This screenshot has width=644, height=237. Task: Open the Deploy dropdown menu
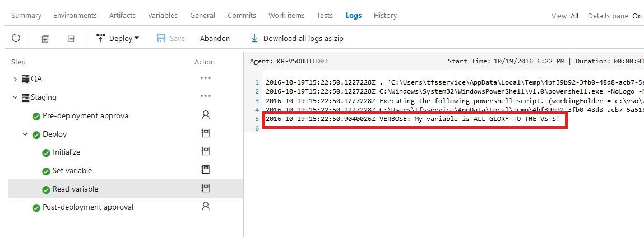118,38
